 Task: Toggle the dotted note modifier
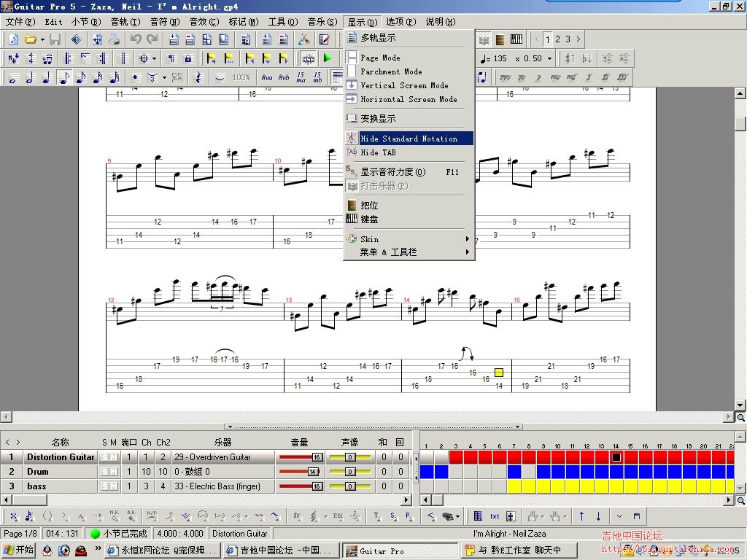click(x=135, y=77)
